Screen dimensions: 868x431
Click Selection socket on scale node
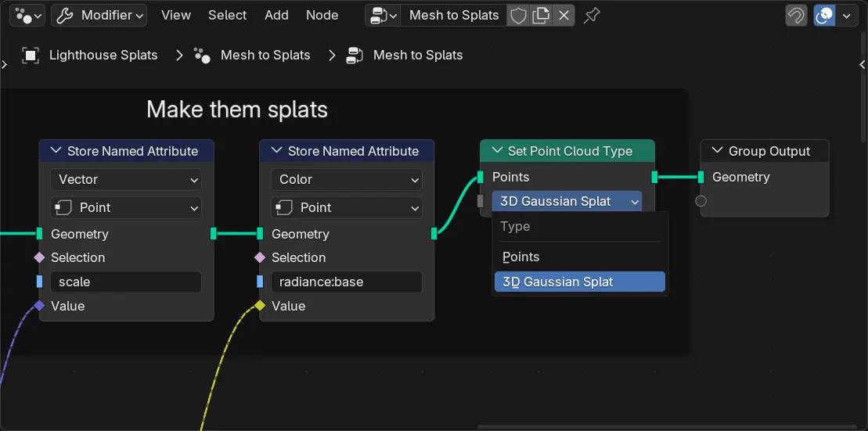pos(39,257)
